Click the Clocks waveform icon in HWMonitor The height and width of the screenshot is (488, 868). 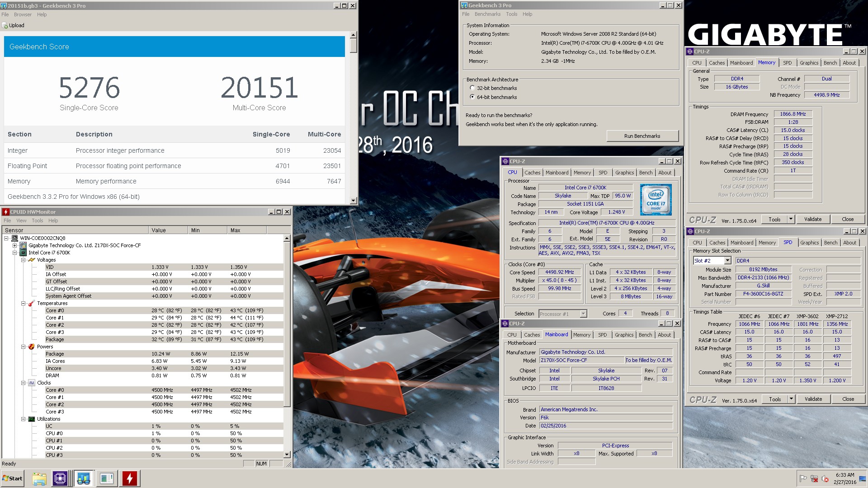(x=31, y=383)
